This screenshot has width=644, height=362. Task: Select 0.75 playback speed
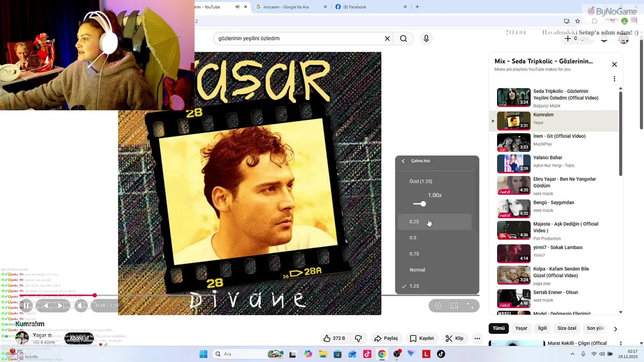(435, 254)
